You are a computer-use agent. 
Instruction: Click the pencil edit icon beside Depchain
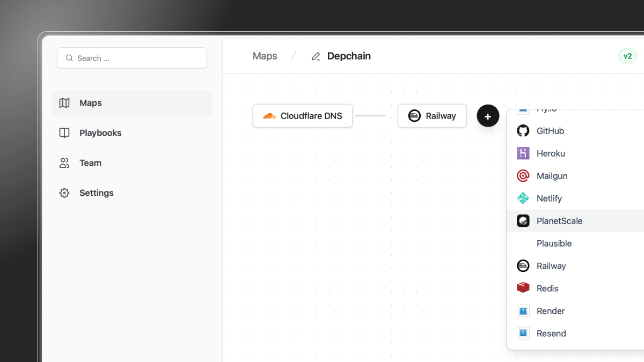316,56
